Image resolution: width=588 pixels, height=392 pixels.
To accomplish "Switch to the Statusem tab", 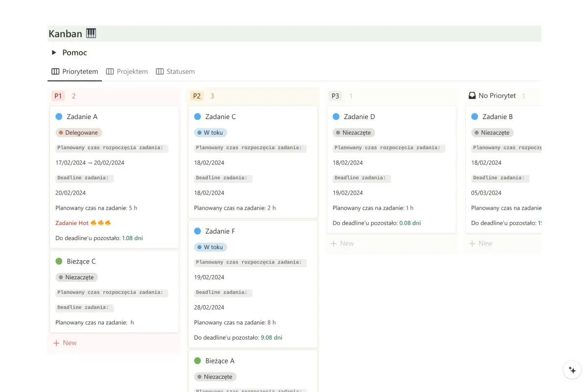I will 180,71.
